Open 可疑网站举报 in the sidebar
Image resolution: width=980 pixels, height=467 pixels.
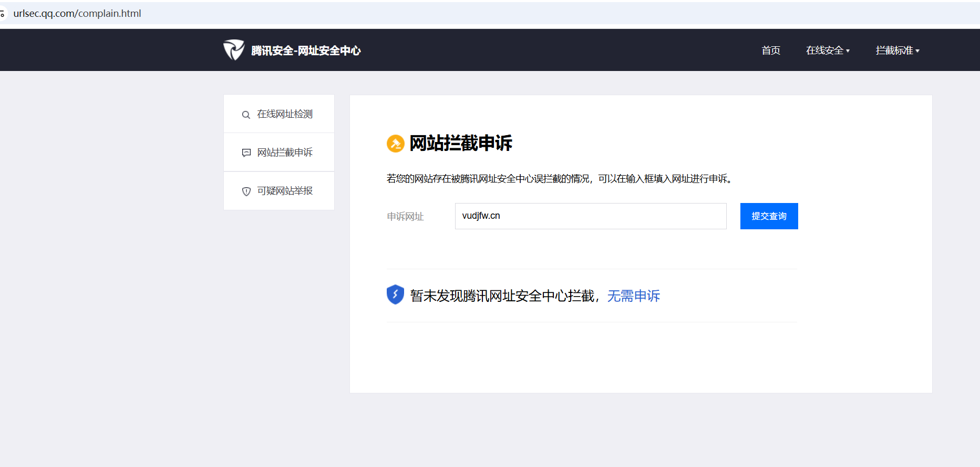(279, 191)
